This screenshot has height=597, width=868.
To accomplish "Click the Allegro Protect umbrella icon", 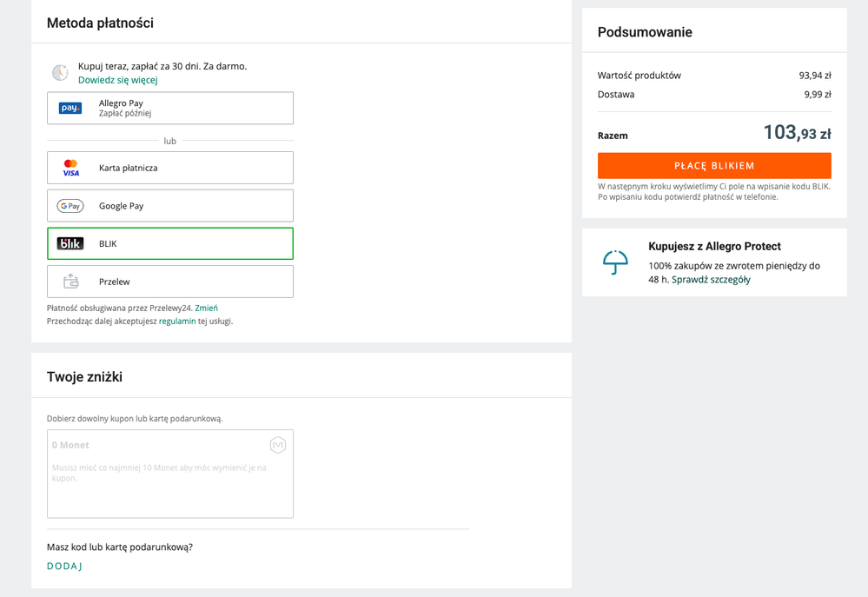I will click(x=615, y=262).
